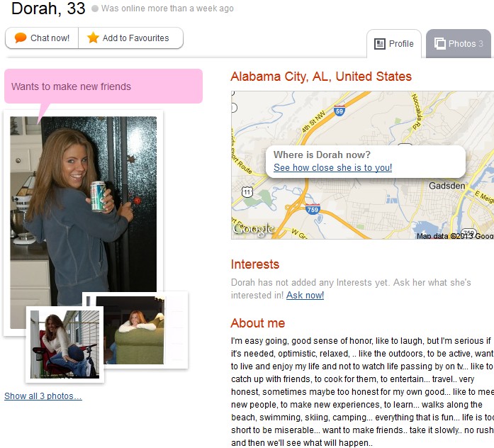The width and height of the screenshot is (494, 448).
Task: Click the Interstate 59 shield on map
Action: 339,111
